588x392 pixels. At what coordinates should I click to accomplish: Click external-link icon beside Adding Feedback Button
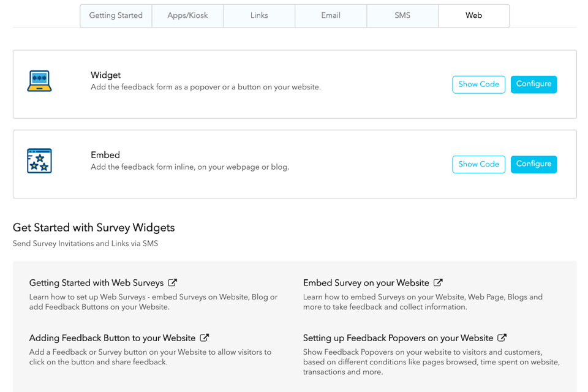[205, 338]
